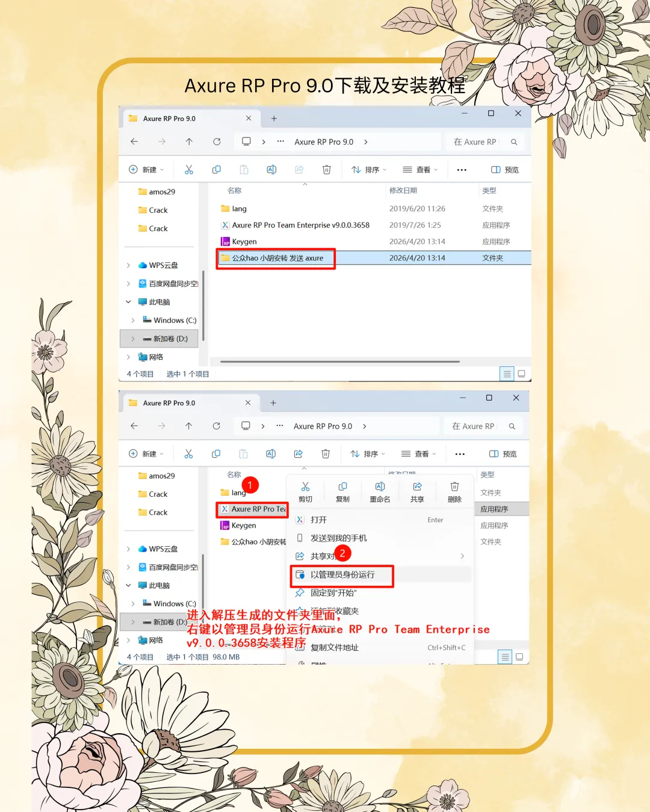Expand WPS云盘 in upper window sidebar

pyautogui.click(x=128, y=265)
